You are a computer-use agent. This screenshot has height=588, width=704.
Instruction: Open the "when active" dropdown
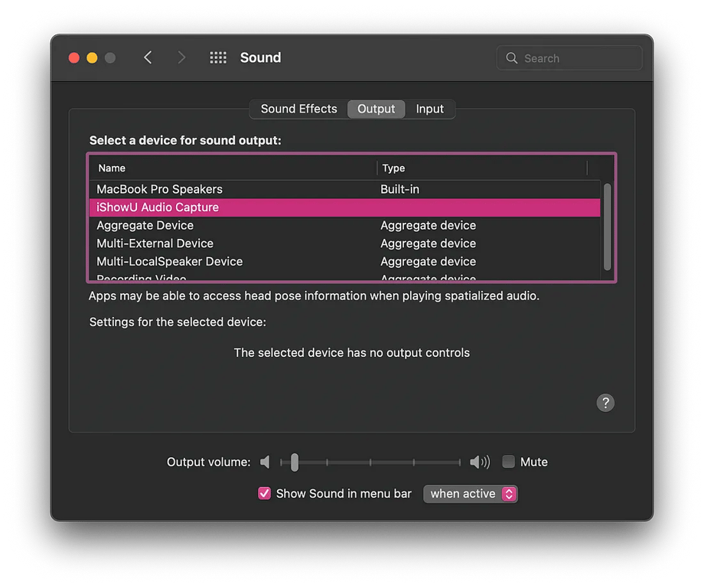pyautogui.click(x=471, y=494)
